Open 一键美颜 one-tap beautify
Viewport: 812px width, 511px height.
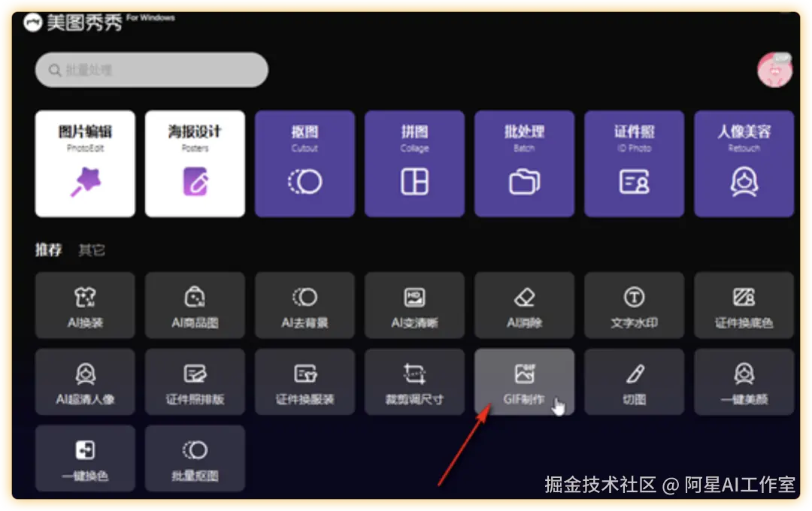[744, 382]
